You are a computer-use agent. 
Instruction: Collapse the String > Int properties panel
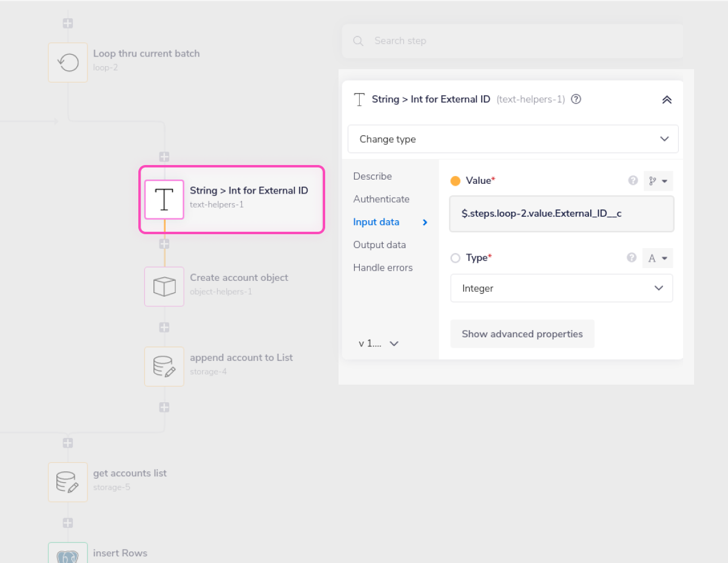pos(666,100)
